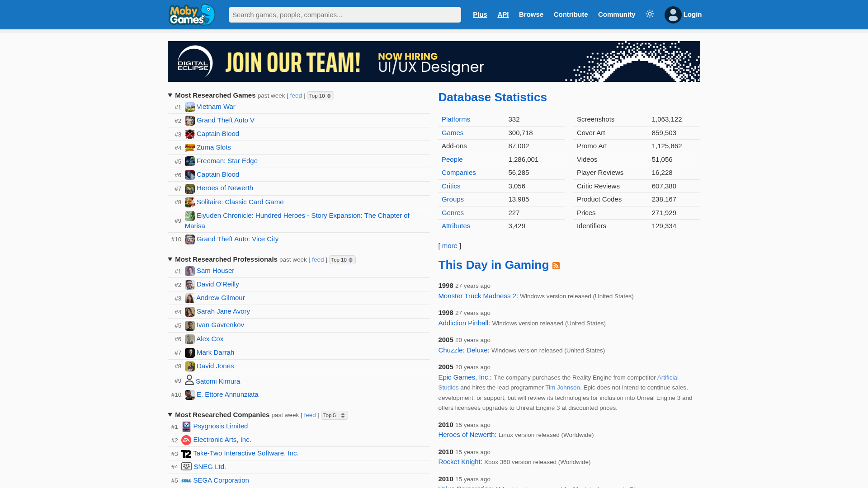The width and height of the screenshot is (868, 488).
Task: Open the Contribute menu
Action: click(x=571, y=14)
